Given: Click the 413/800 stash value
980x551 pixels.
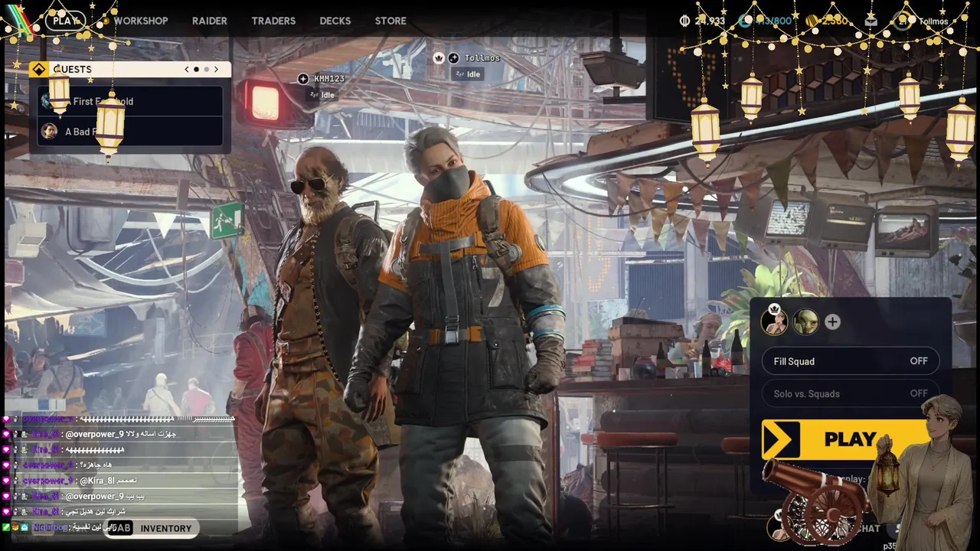Looking at the screenshot, I should point(773,21).
